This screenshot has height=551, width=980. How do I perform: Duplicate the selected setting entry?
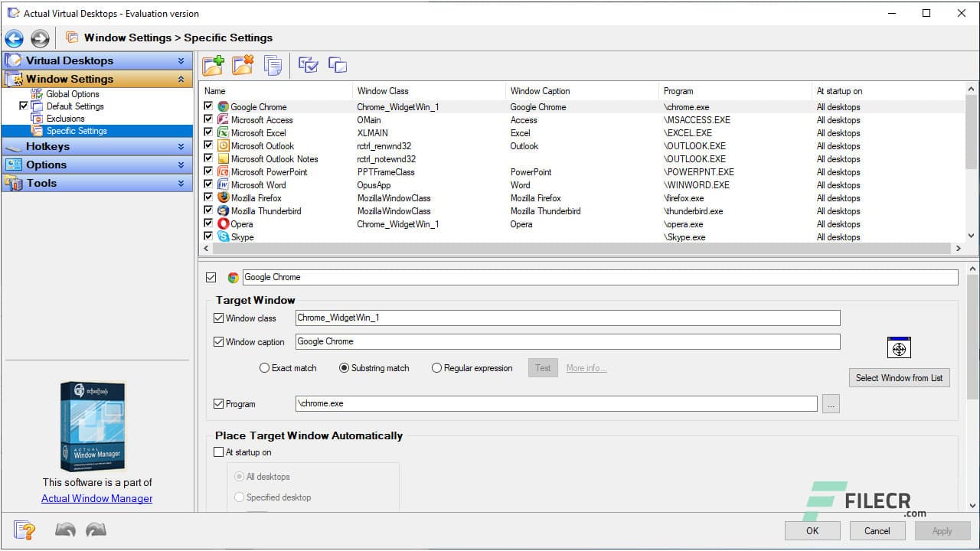tap(273, 65)
